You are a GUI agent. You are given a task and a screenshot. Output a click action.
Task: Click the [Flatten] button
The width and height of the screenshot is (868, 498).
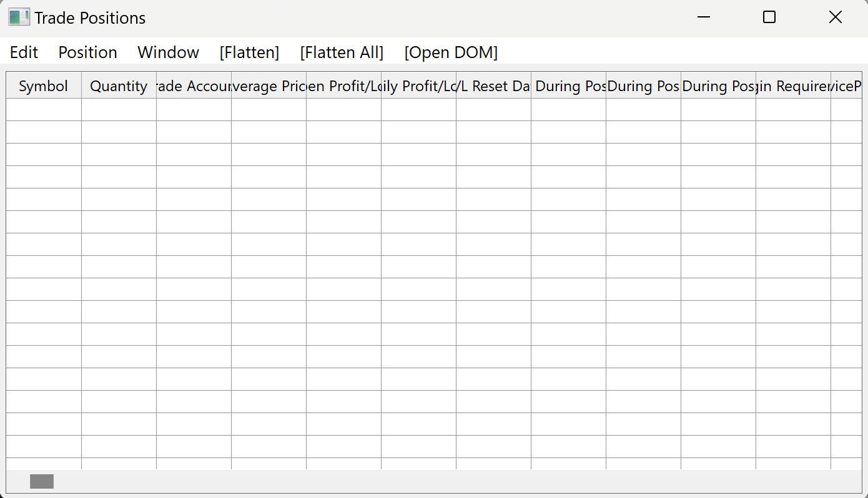click(249, 52)
